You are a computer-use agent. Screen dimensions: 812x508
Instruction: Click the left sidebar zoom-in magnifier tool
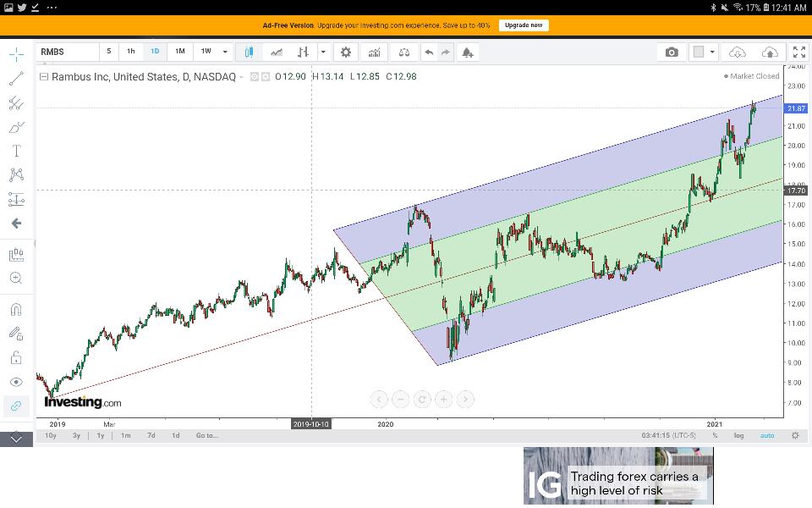pyautogui.click(x=16, y=279)
